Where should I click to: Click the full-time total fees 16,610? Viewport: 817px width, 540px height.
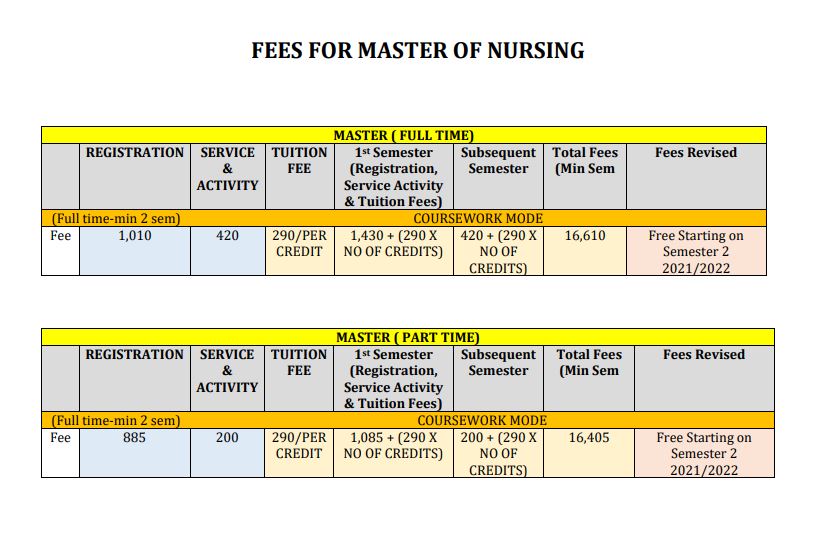click(x=585, y=236)
